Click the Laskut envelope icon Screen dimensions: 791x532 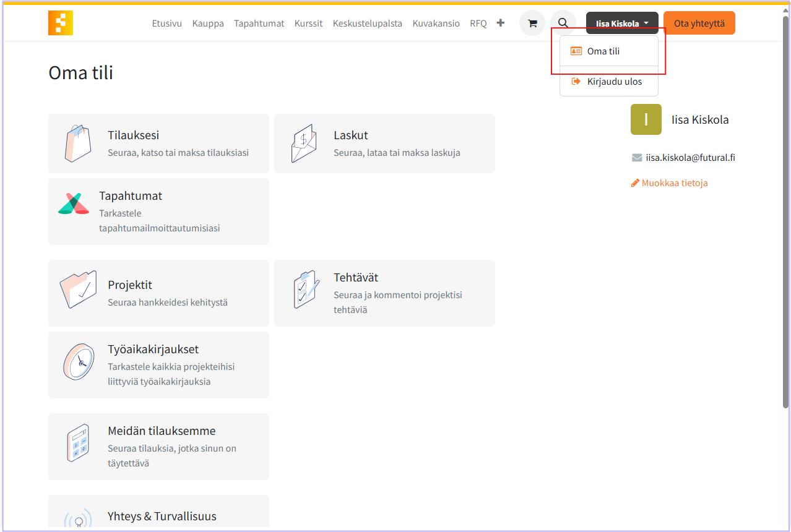(304, 144)
